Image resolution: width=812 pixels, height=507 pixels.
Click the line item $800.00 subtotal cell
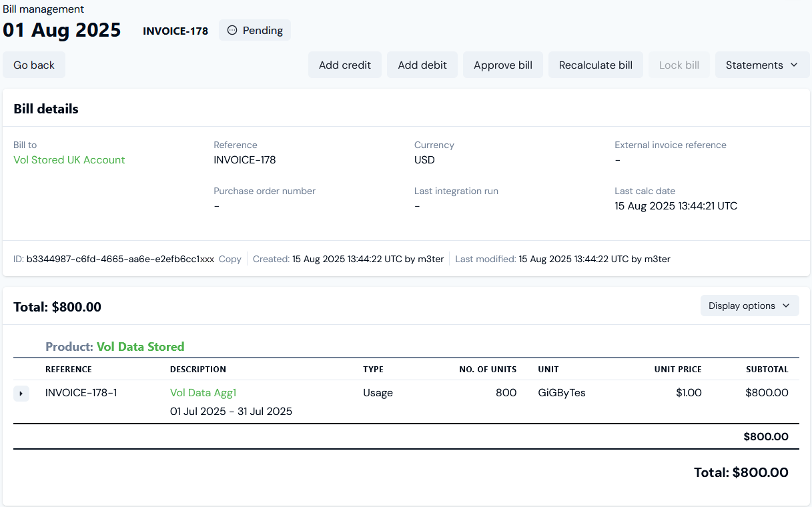(x=767, y=393)
